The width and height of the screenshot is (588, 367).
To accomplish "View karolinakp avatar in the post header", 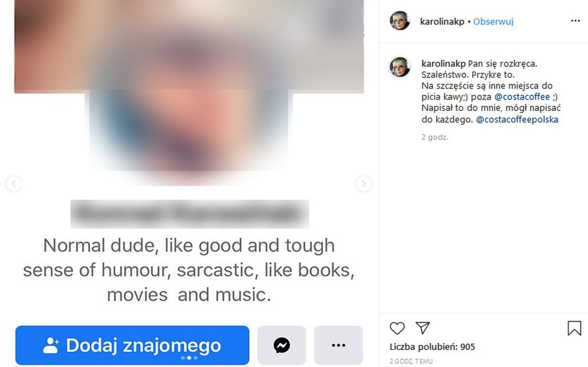I will pos(400,21).
